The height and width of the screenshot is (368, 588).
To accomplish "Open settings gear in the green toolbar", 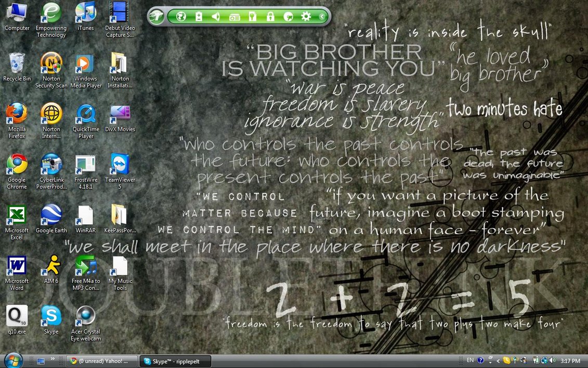I will 306,17.
